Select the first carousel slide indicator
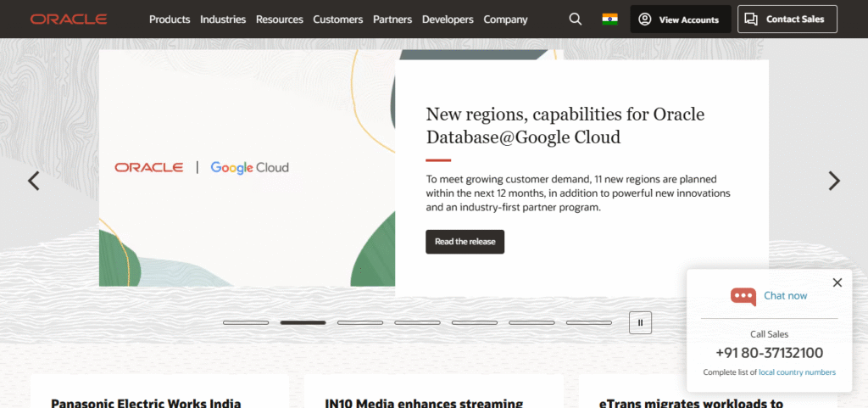 pyautogui.click(x=246, y=322)
